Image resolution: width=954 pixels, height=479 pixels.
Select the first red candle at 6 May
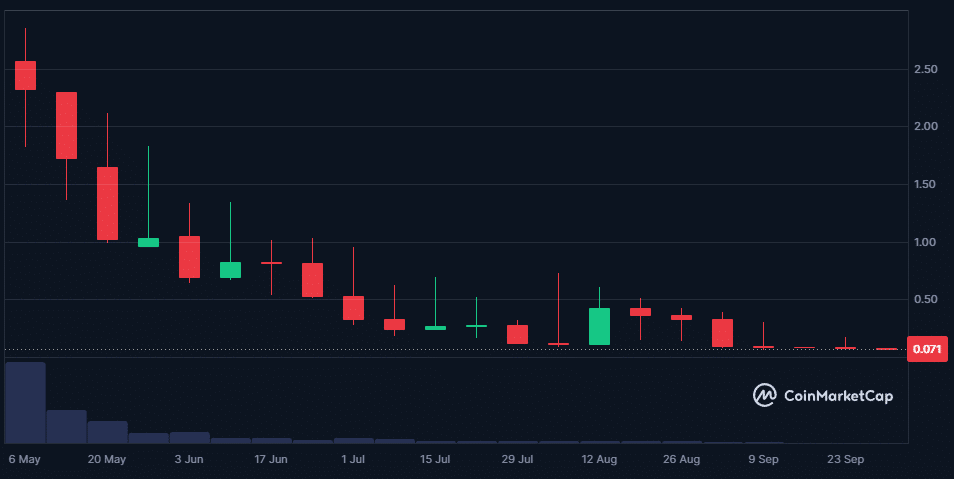pyautogui.click(x=25, y=75)
